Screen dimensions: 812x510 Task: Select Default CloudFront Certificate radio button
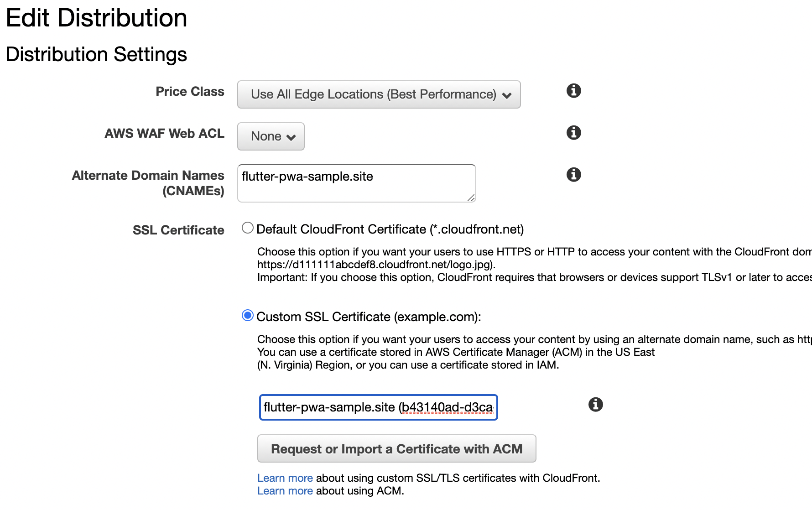pyautogui.click(x=248, y=228)
